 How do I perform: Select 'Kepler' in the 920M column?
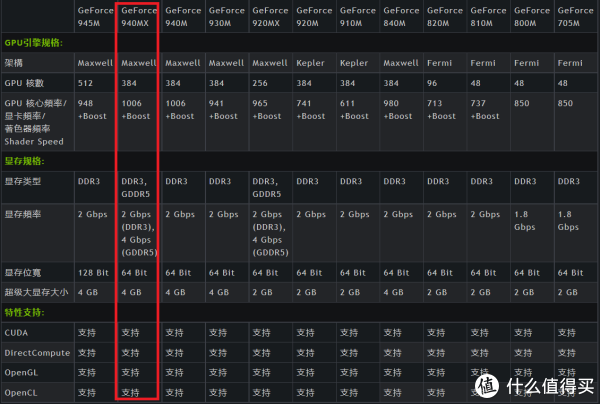pyautogui.click(x=310, y=63)
